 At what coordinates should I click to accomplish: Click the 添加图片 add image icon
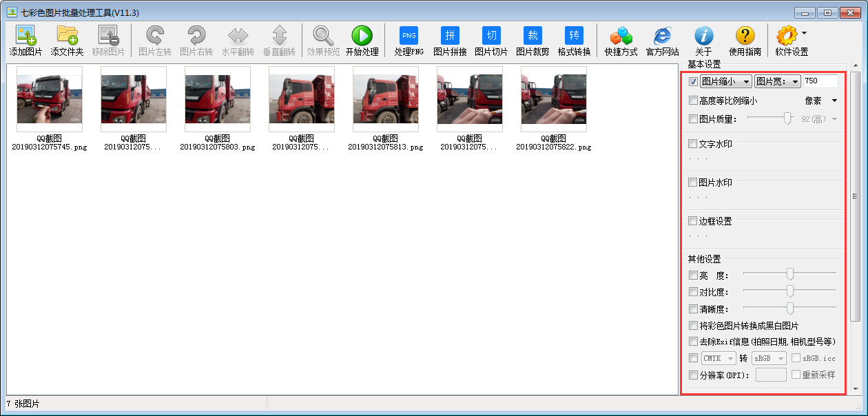coord(25,37)
